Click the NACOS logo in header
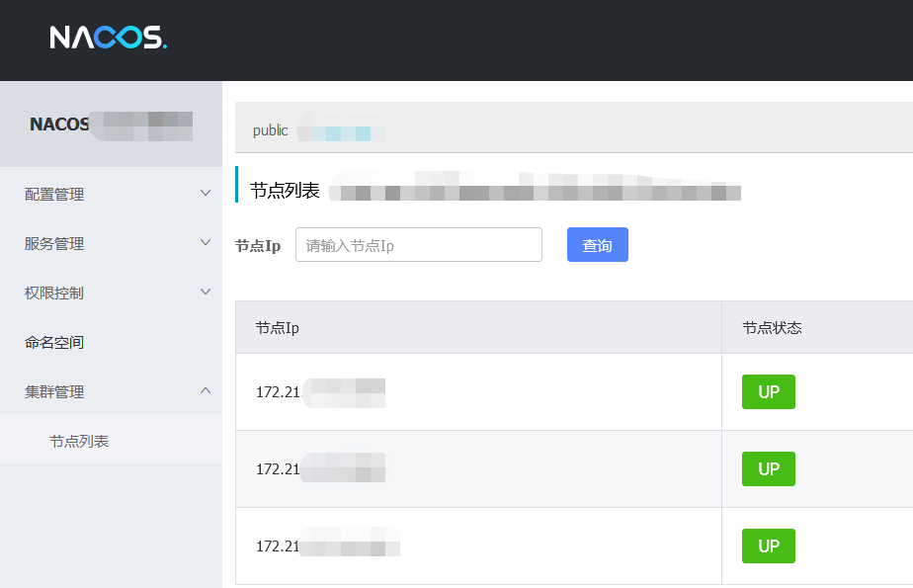Image resolution: width=913 pixels, height=588 pixels. [109, 38]
